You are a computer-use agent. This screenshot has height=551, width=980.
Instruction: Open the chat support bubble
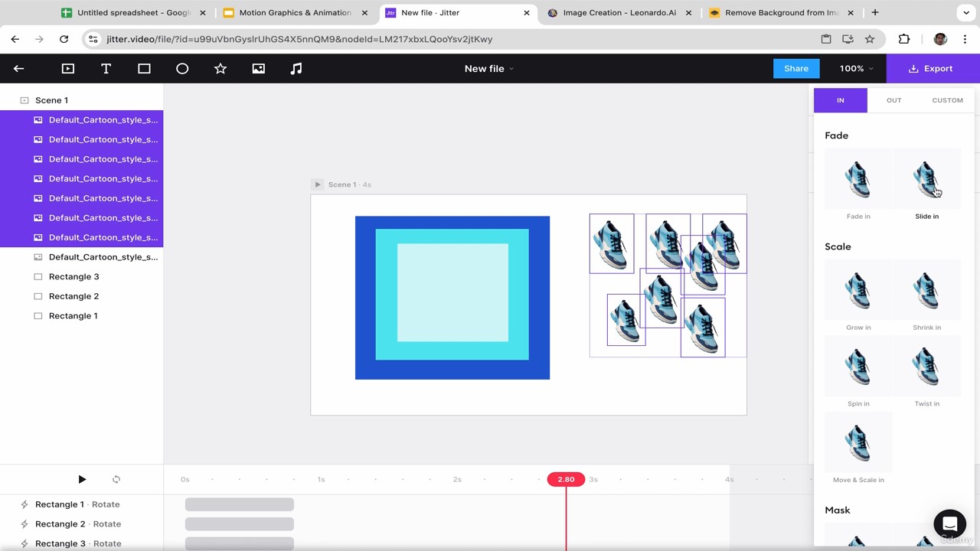949,524
